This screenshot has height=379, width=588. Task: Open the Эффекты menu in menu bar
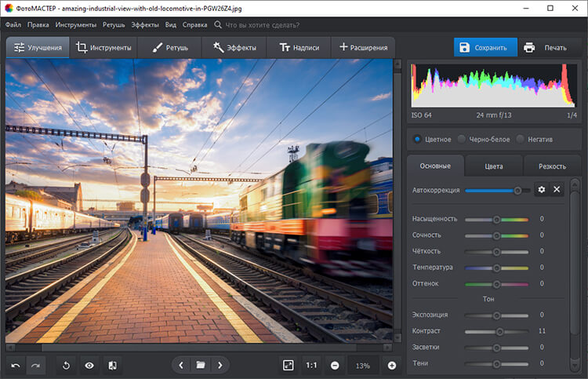click(144, 25)
